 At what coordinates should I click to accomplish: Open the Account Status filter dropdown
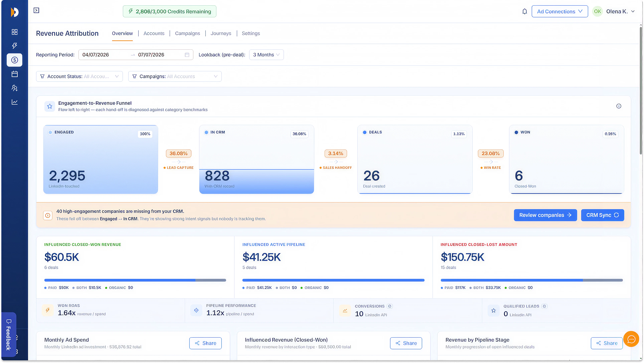pyautogui.click(x=79, y=76)
